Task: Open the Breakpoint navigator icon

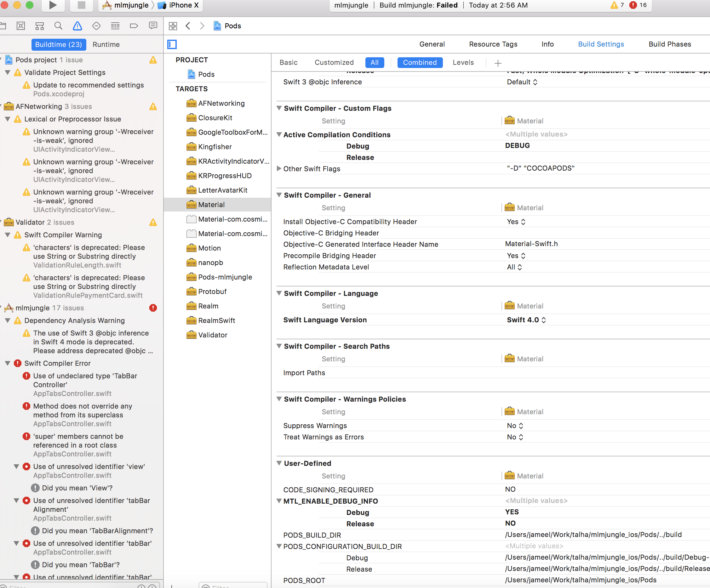Action: pos(134,26)
